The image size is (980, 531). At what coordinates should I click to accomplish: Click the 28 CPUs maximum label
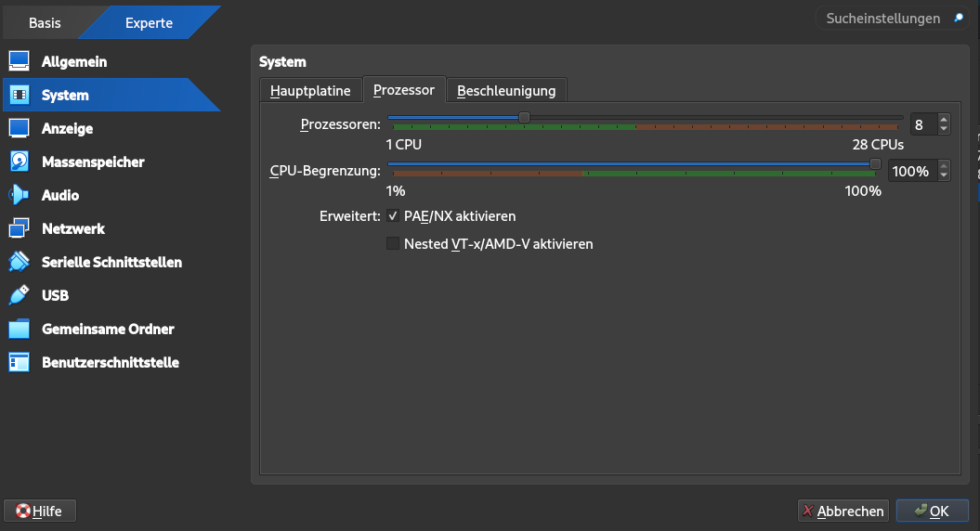point(878,144)
